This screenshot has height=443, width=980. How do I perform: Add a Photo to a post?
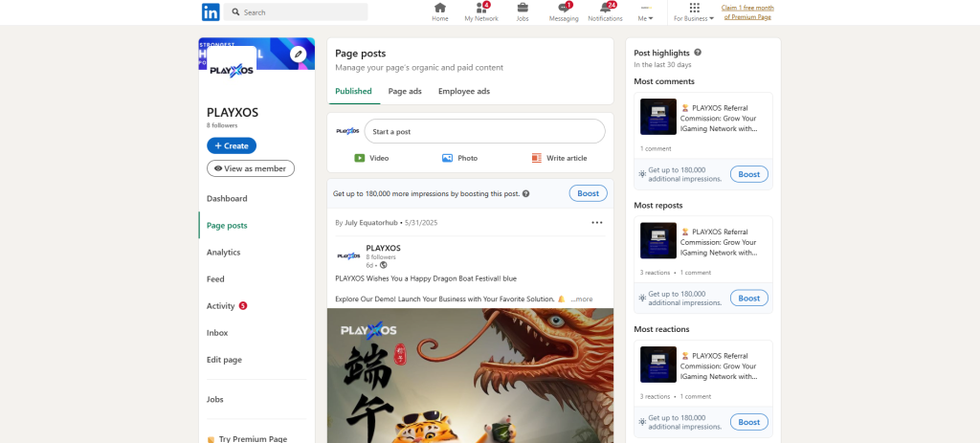coord(460,158)
